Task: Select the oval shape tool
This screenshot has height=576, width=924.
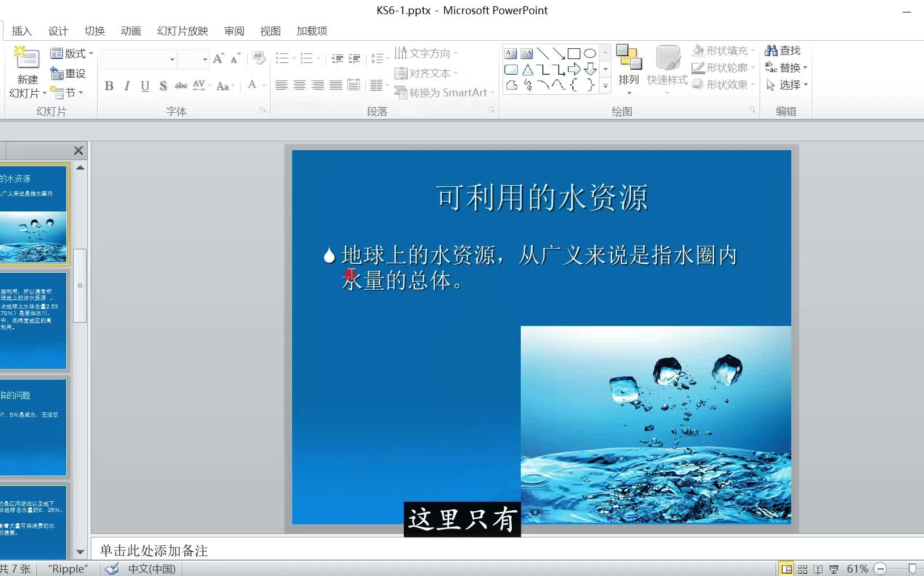Action: pyautogui.click(x=591, y=52)
